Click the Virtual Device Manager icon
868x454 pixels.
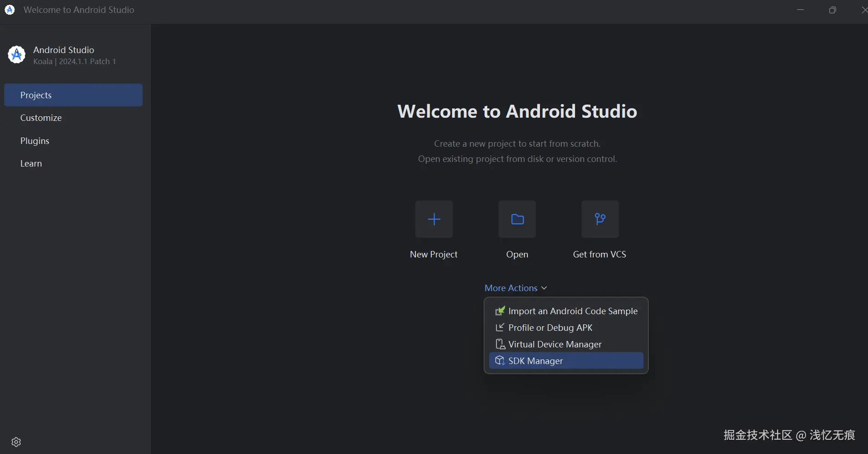tap(500, 344)
